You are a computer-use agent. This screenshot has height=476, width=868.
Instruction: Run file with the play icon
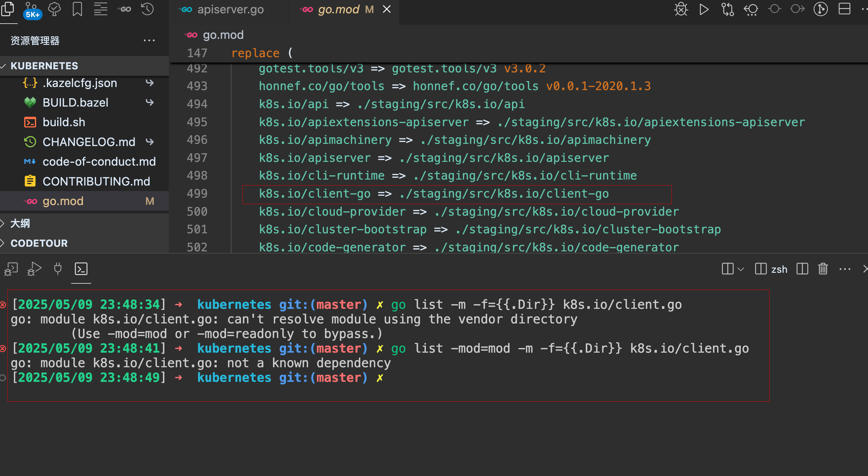704,9
